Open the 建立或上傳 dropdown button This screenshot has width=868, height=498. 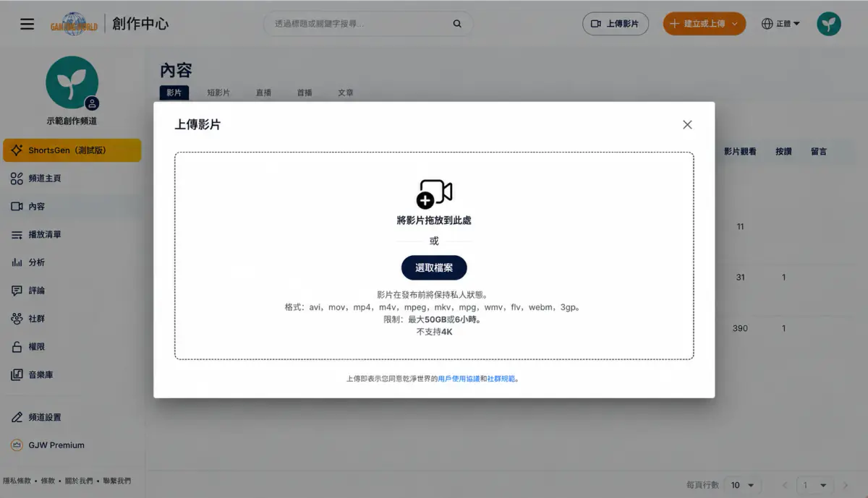point(705,24)
